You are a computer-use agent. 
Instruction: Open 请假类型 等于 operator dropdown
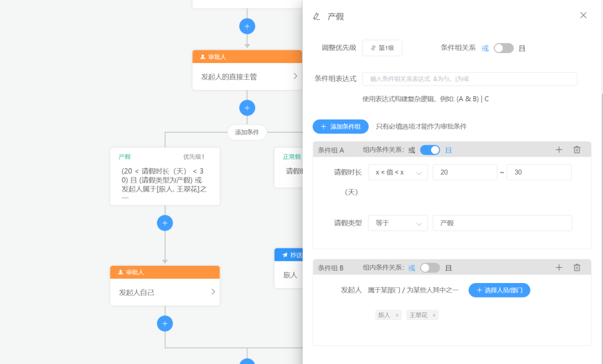point(398,223)
